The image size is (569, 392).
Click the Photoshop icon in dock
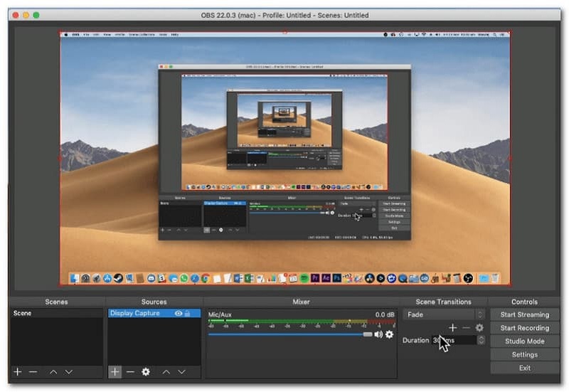(336, 278)
